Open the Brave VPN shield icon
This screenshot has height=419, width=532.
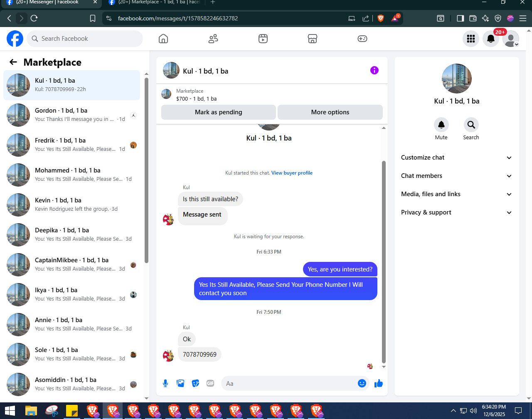pos(498,18)
